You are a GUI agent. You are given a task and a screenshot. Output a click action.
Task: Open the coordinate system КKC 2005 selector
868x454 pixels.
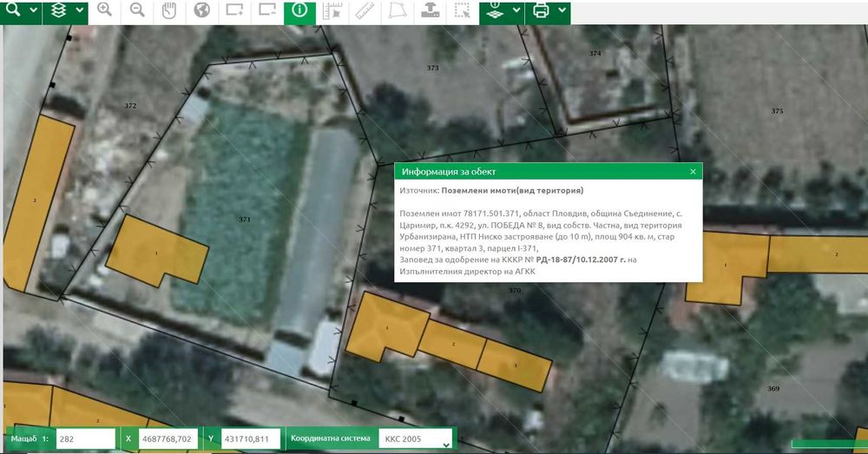click(417, 439)
